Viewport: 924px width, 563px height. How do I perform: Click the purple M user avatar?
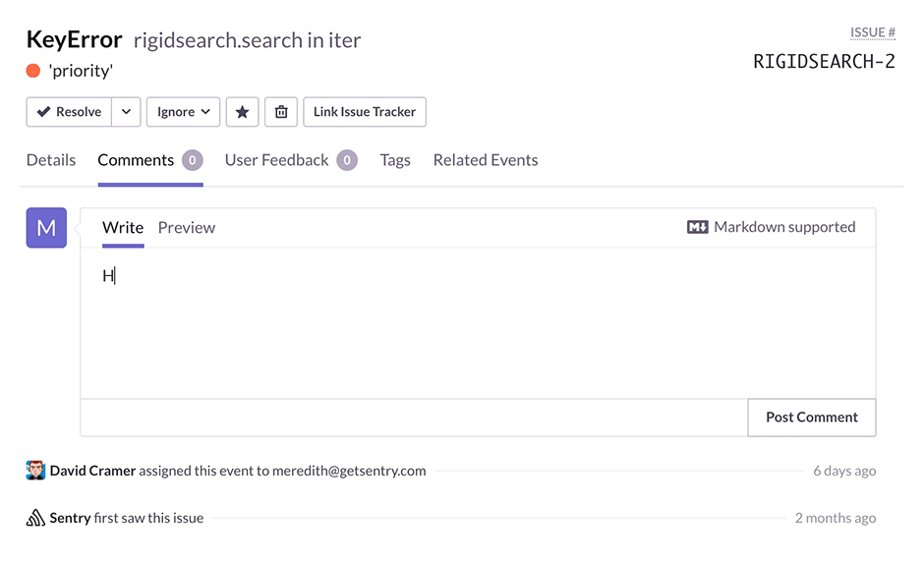point(46,228)
